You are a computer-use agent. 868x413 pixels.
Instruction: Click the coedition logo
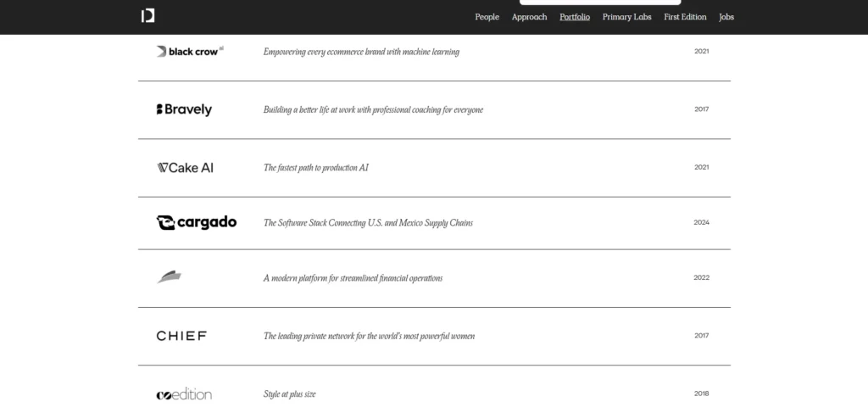coord(184,394)
